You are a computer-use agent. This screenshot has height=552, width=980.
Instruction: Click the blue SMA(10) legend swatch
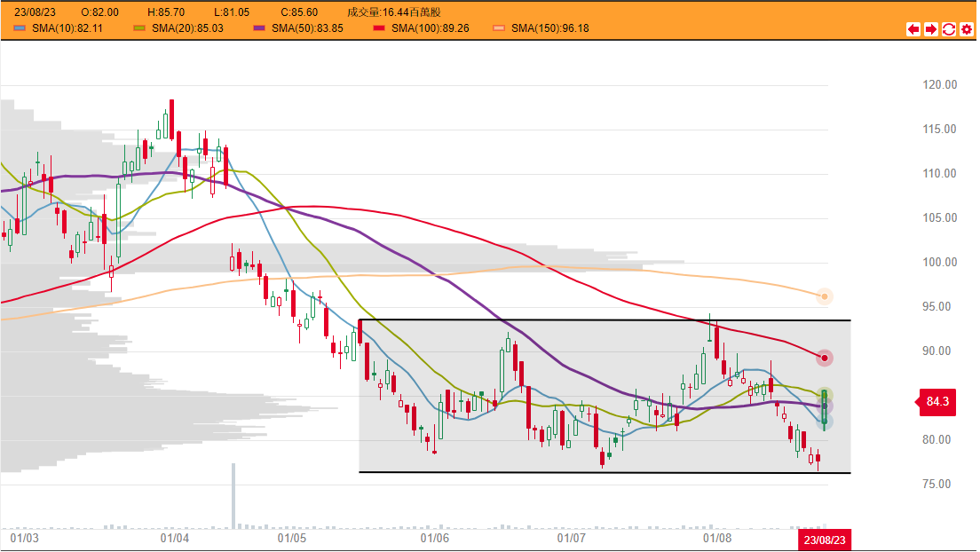(x=20, y=28)
